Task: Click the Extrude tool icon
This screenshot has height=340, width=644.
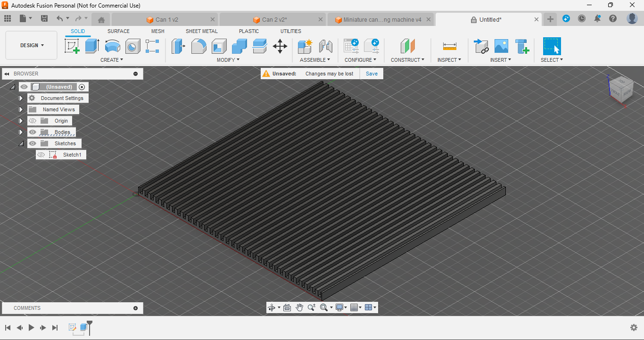Action: click(92, 46)
